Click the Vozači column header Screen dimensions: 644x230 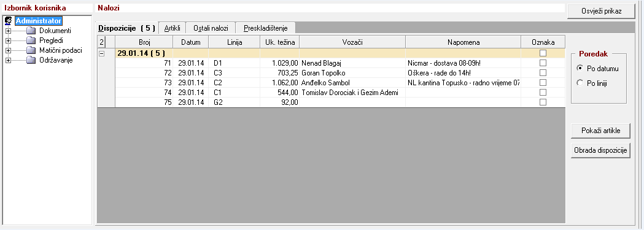352,42
